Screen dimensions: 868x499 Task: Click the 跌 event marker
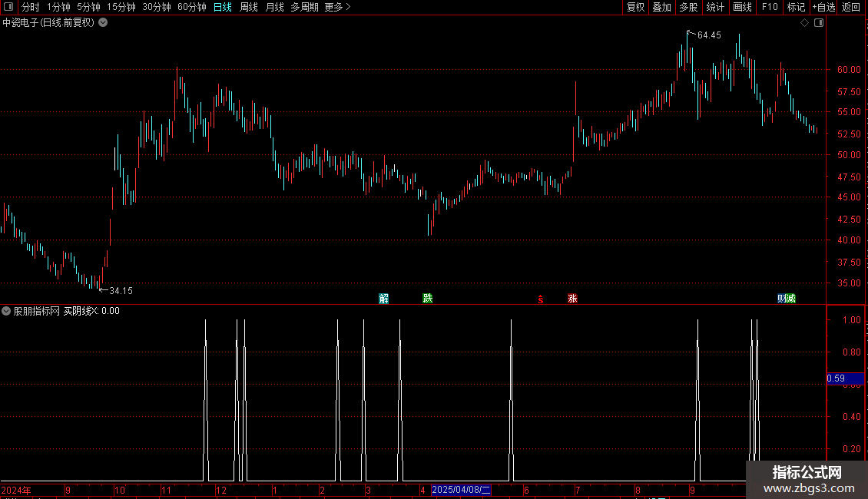427,299
